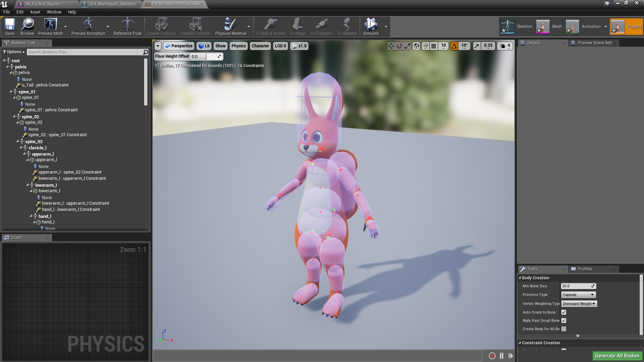Toggle Auto Orient to Bone checkbox
This screenshot has height=362, width=644.
click(x=564, y=312)
